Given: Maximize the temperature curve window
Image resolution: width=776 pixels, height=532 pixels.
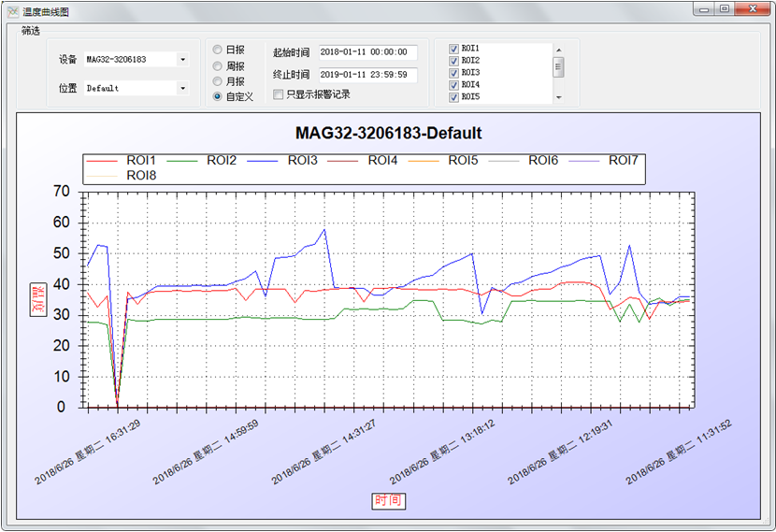Looking at the screenshot, I should pos(725,9).
